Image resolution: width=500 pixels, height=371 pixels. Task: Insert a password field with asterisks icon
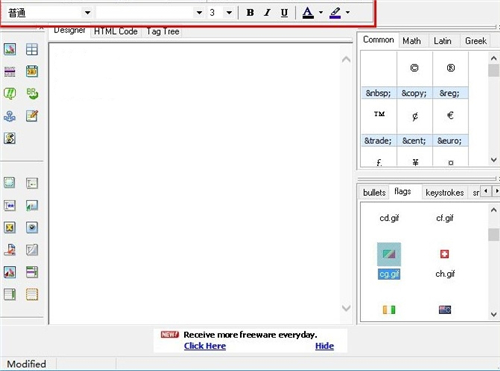pyautogui.click(x=10, y=205)
